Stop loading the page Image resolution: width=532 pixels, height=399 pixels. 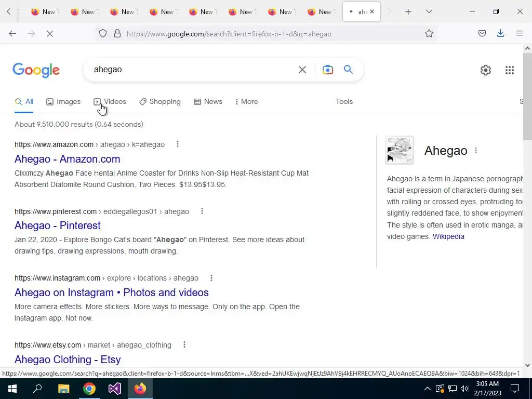click(49, 34)
